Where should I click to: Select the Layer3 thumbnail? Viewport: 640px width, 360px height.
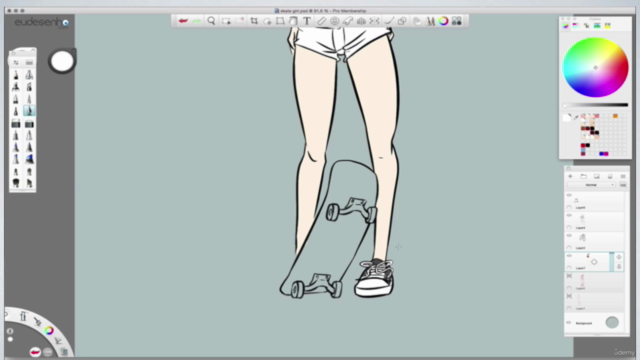[582, 238]
